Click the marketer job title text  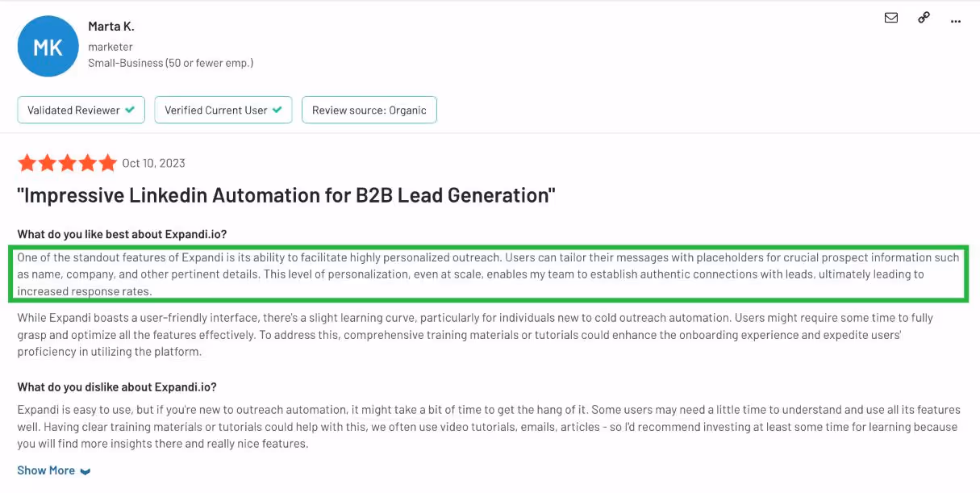[x=111, y=47]
